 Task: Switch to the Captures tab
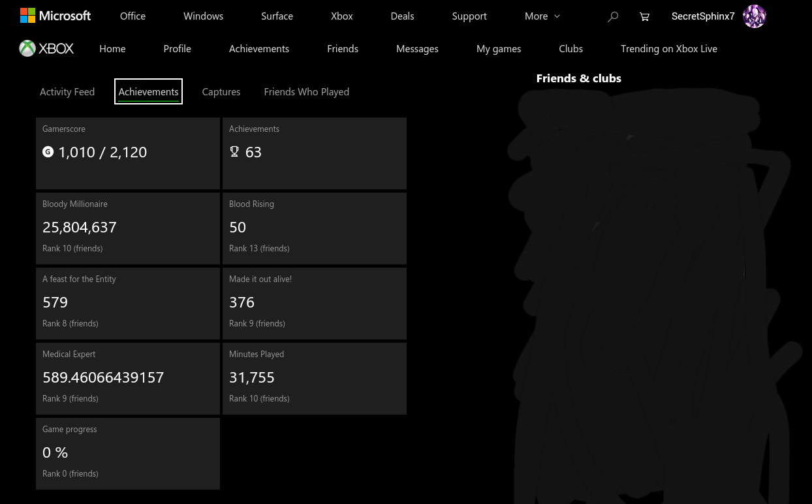coord(221,91)
